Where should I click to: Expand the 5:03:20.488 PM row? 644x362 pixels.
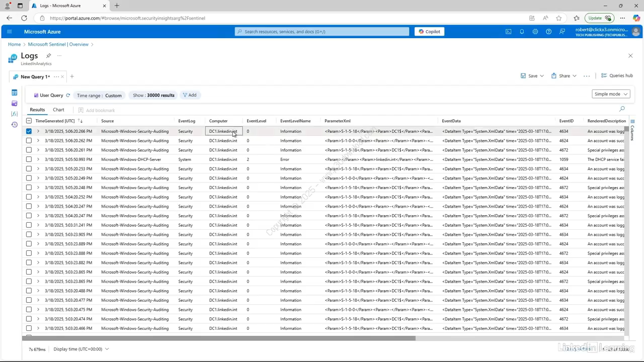(x=38, y=291)
